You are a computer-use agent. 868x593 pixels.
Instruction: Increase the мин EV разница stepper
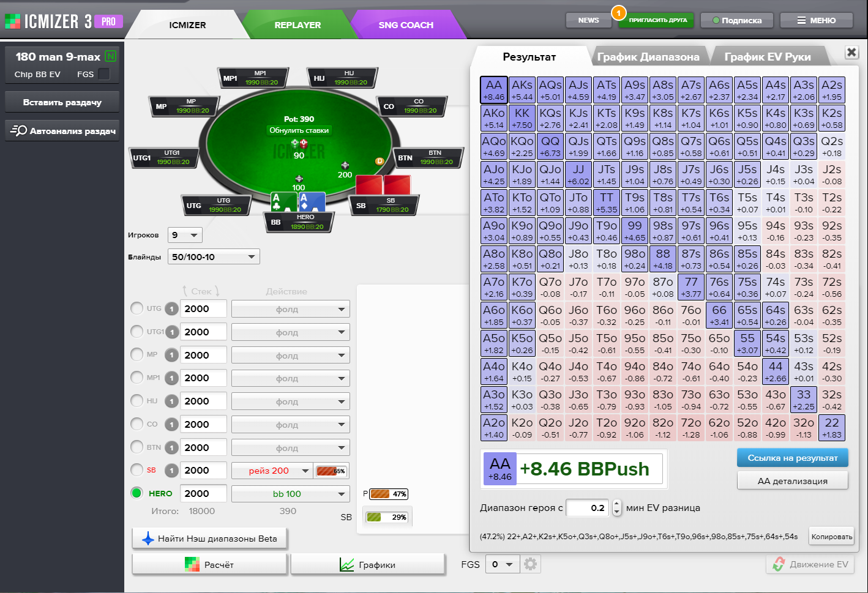click(617, 504)
